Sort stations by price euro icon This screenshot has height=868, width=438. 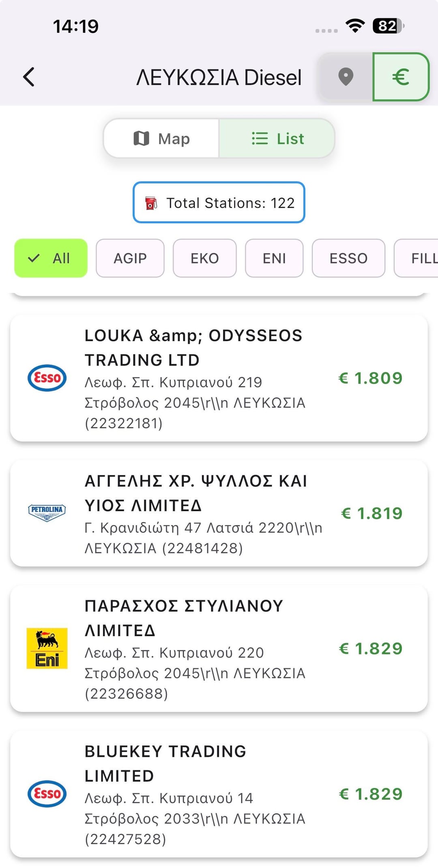tap(400, 77)
